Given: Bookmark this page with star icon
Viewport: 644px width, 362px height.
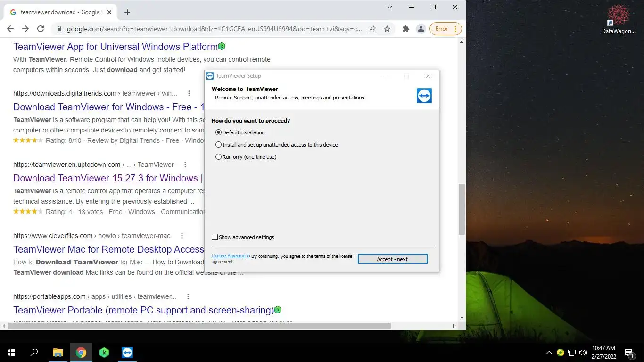Looking at the screenshot, I should (x=387, y=29).
